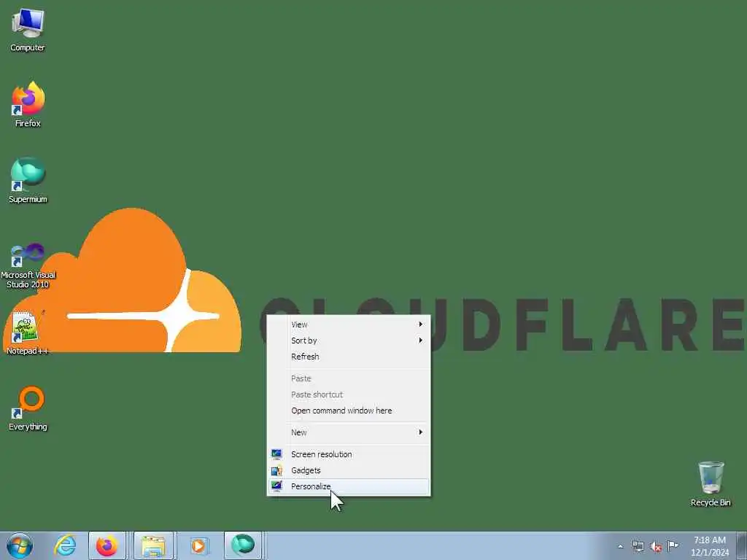This screenshot has width=747, height=560.
Task: Select the Notepad++ desktop shortcut
Action: pos(28,332)
